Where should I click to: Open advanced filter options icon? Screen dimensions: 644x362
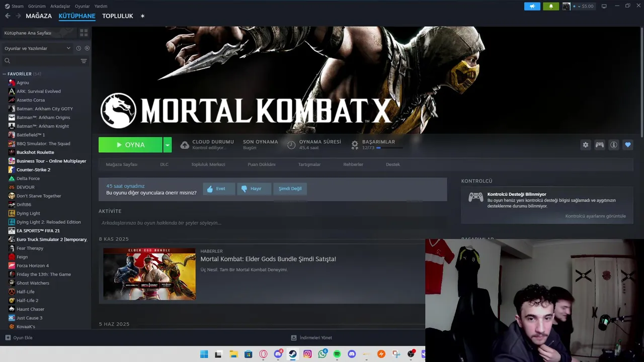tap(84, 61)
